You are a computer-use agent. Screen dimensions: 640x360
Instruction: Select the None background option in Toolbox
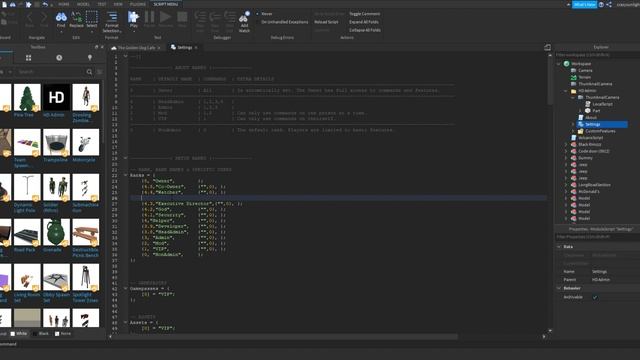pos(63,333)
